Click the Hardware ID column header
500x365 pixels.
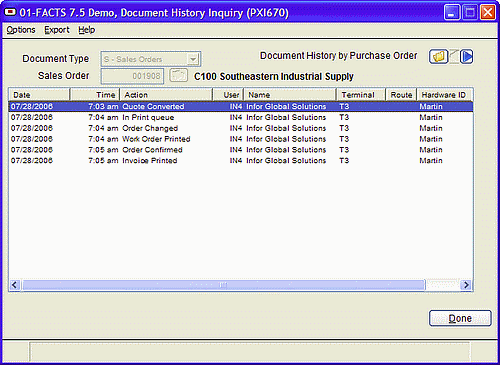pos(445,95)
